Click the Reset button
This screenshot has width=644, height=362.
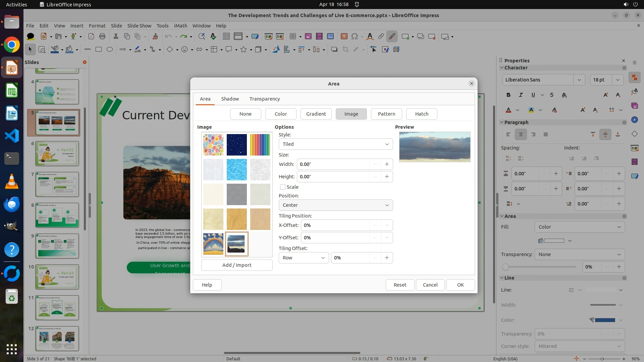pyautogui.click(x=400, y=285)
